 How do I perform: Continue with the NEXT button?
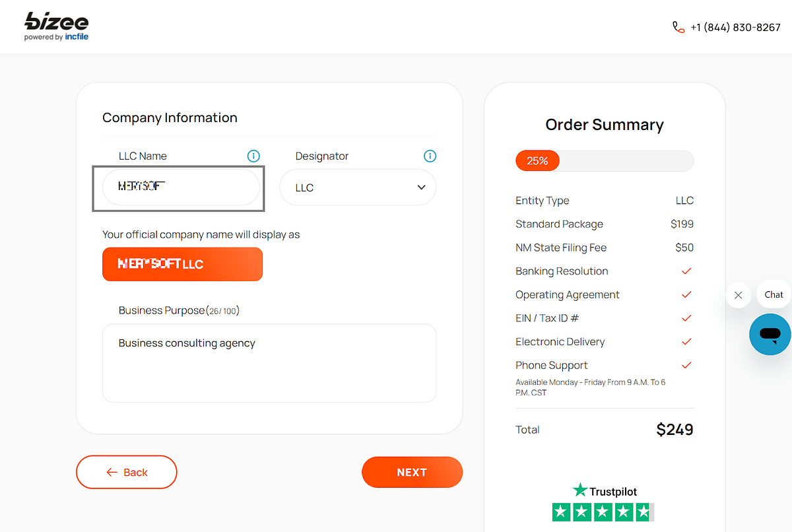[x=412, y=472]
